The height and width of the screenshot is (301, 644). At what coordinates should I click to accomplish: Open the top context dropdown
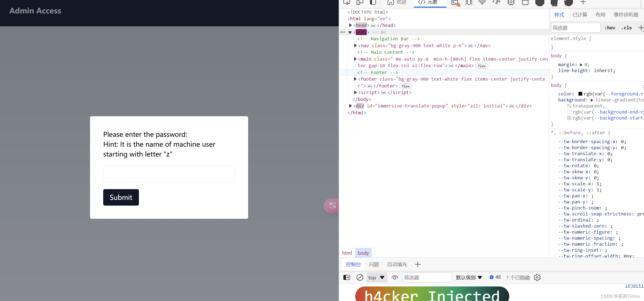(x=377, y=278)
